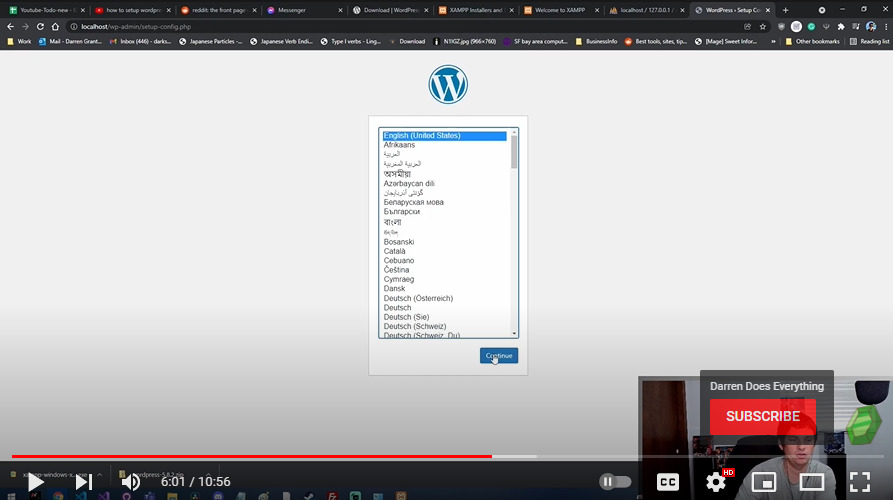Click the language list scrollbar thumb

pos(514,152)
